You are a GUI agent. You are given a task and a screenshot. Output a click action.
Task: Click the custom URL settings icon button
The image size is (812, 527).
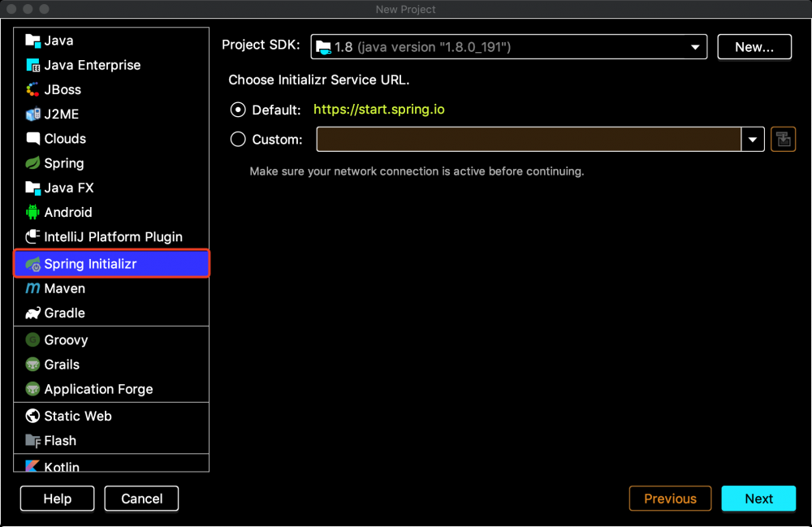tap(783, 139)
